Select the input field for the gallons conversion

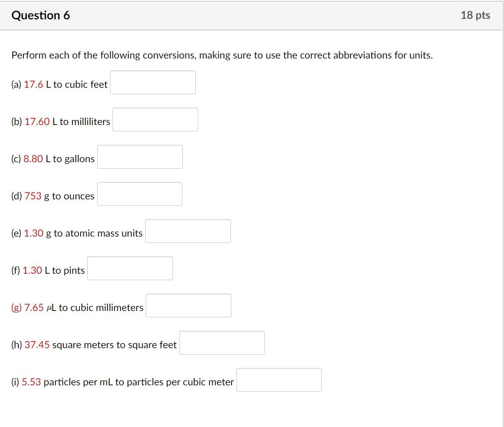coord(140,156)
